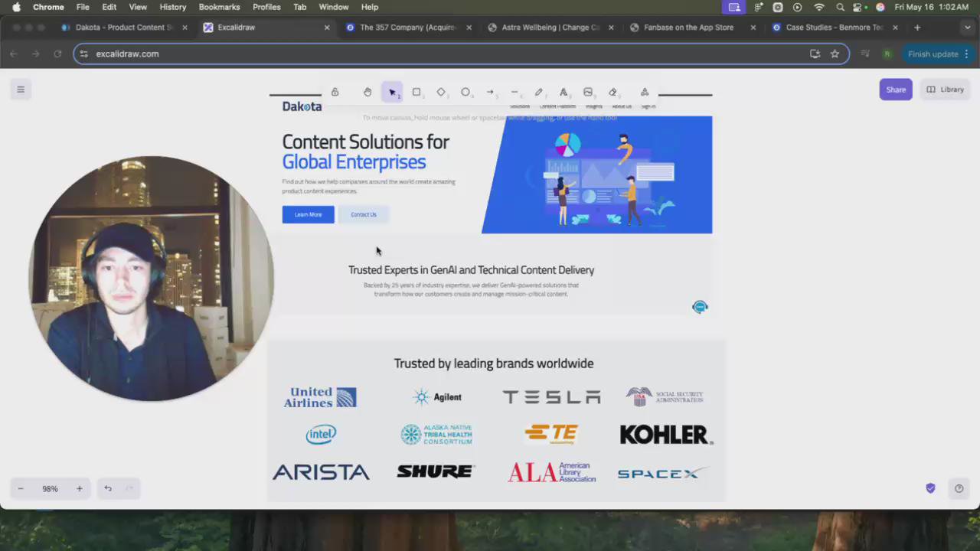980x551 pixels.
Task: Click the redo arrow button
Action: click(129, 488)
